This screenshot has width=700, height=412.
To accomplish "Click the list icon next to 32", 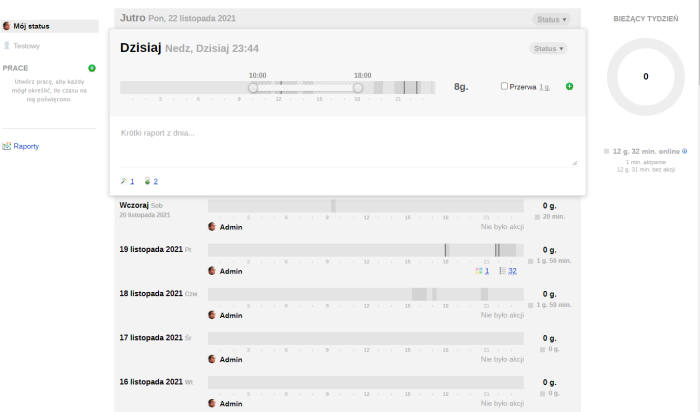I will (x=502, y=271).
